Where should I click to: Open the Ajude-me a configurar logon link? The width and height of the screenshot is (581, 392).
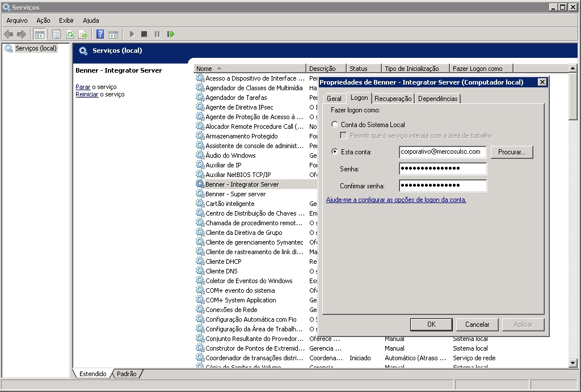tap(396, 200)
